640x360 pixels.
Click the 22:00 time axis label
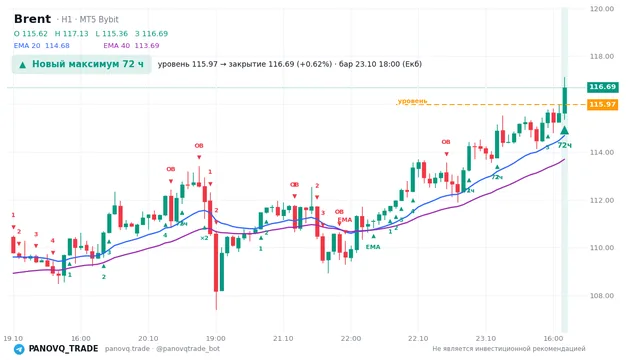click(351, 338)
